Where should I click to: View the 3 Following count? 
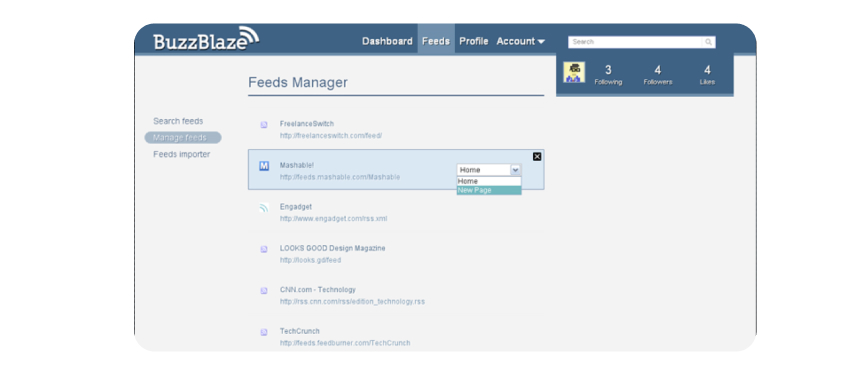point(608,75)
